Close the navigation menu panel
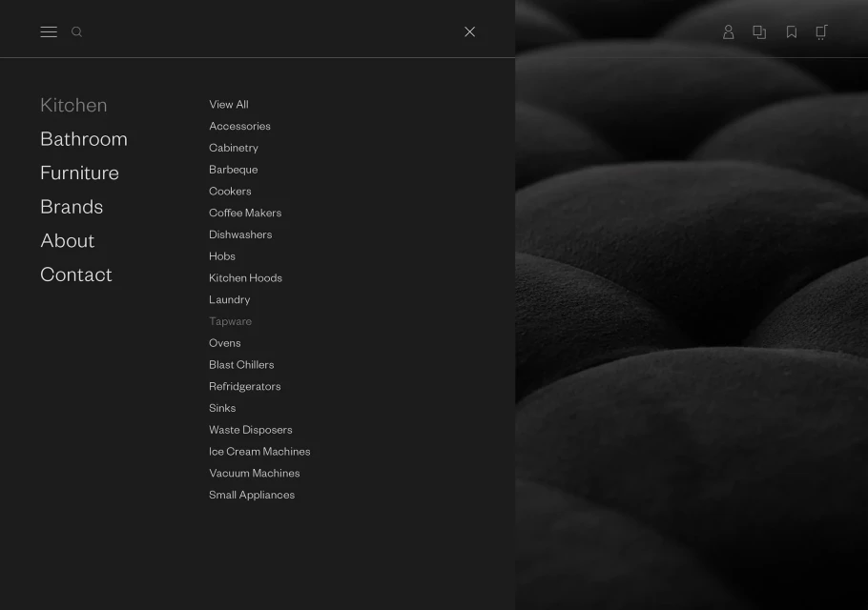The width and height of the screenshot is (868, 610). click(x=469, y=32)
